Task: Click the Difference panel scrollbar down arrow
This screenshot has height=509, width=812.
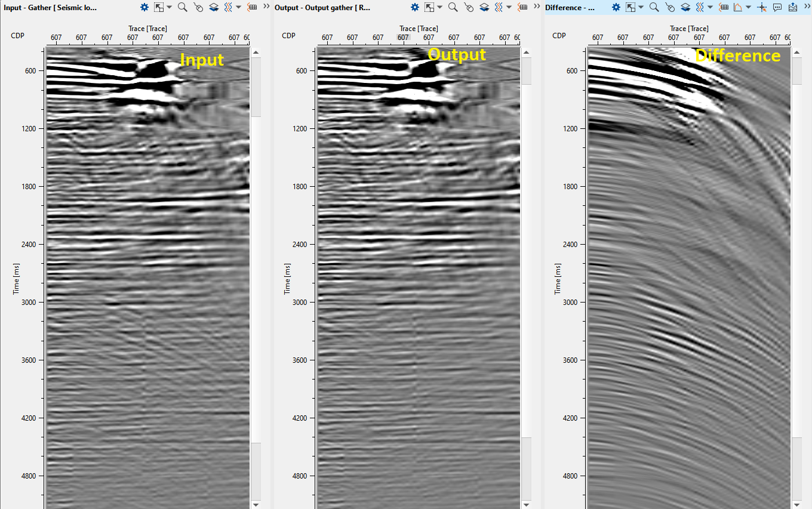Action: point(796,504)
